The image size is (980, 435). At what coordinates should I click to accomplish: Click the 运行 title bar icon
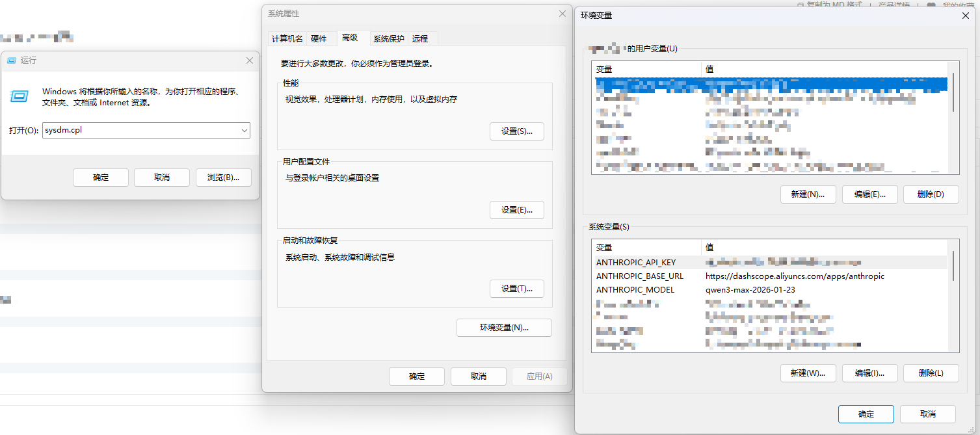pos(12,60)
